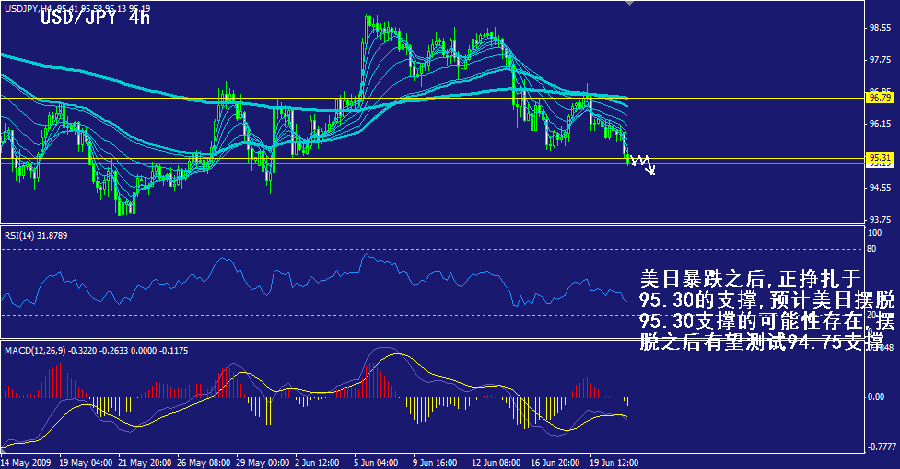900x469 pixels.
Task: Click the RSI 100 level label
Action: [x=875, y=232]
